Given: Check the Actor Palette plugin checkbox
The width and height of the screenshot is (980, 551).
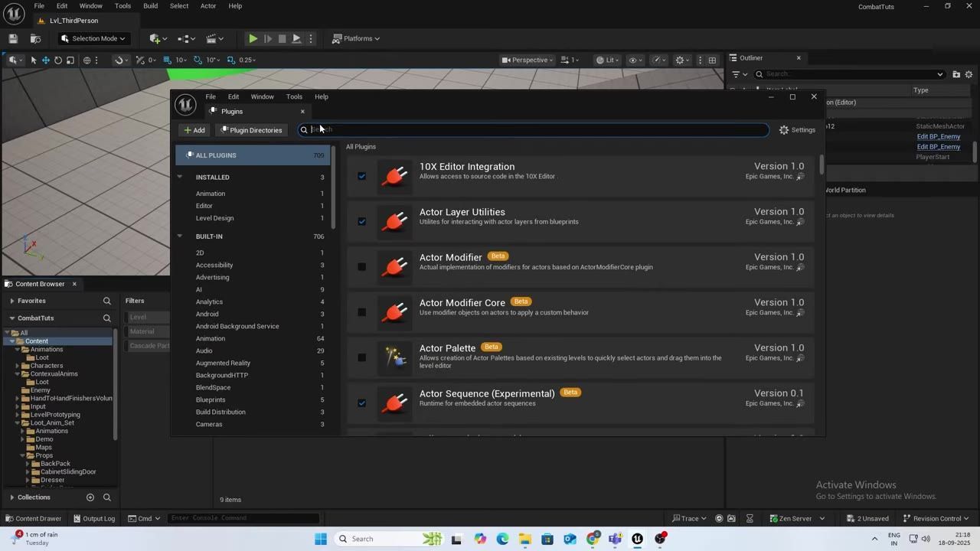Looking at the screenshot, I should [x=362, y=357].
